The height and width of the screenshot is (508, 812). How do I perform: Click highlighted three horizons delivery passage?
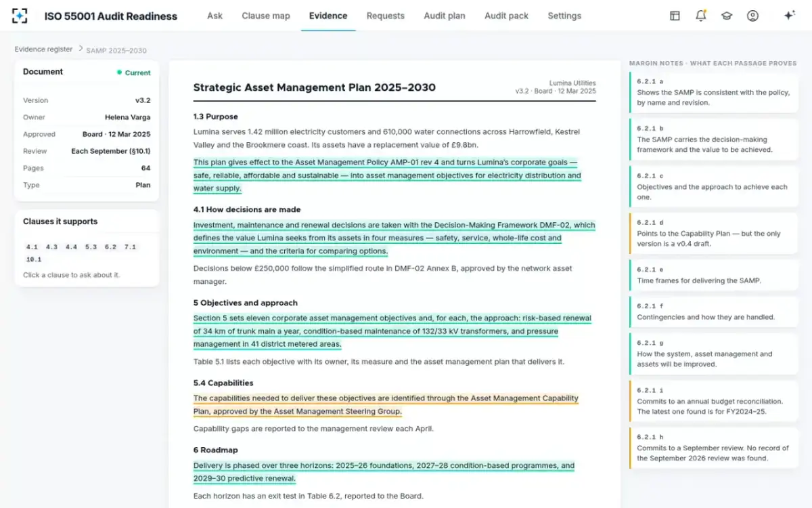coord(384,472)
